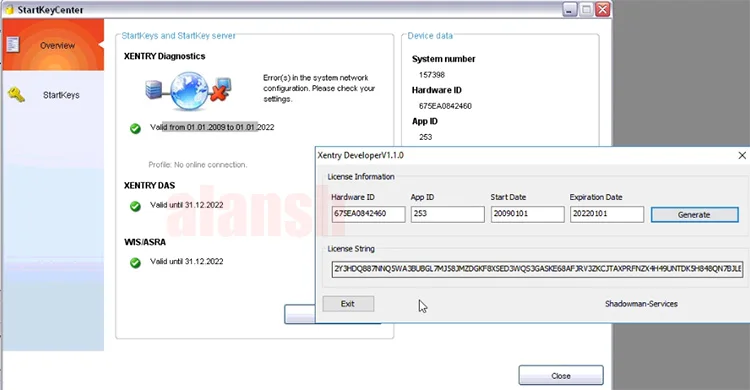Click Close button in StartKeyCenter window

[561, 376]
